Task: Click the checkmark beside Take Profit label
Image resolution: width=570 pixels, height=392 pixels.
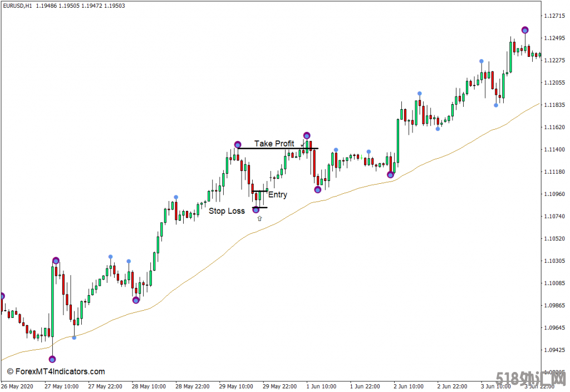Action: tap(303, 144)
